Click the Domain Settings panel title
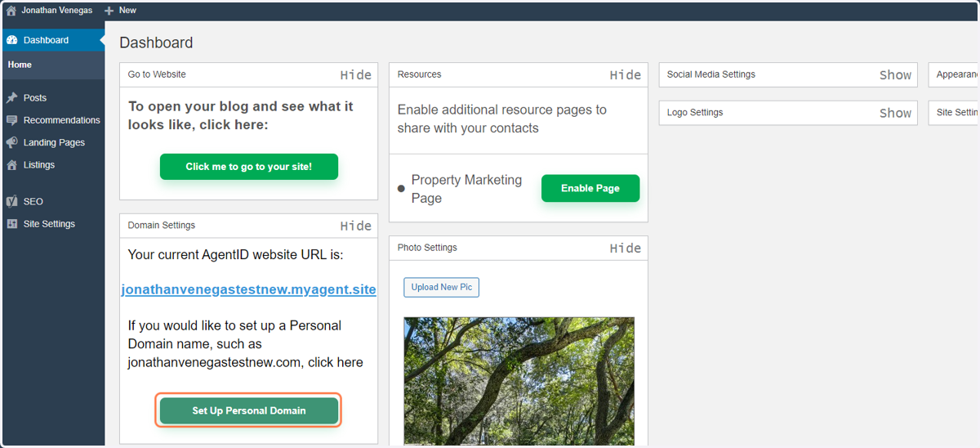The width and height of the screenshot is (980, 448). coord(162,225)
